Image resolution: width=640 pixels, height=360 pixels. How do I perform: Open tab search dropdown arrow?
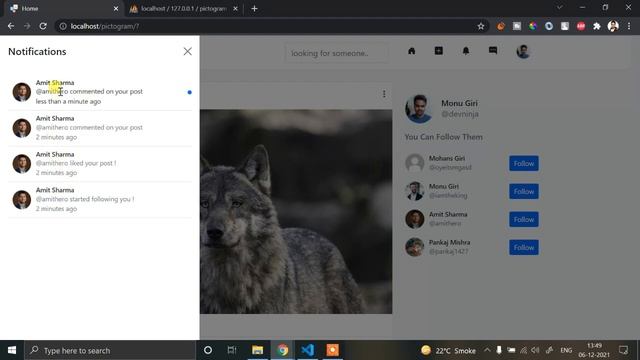click(x=560, y=7)
